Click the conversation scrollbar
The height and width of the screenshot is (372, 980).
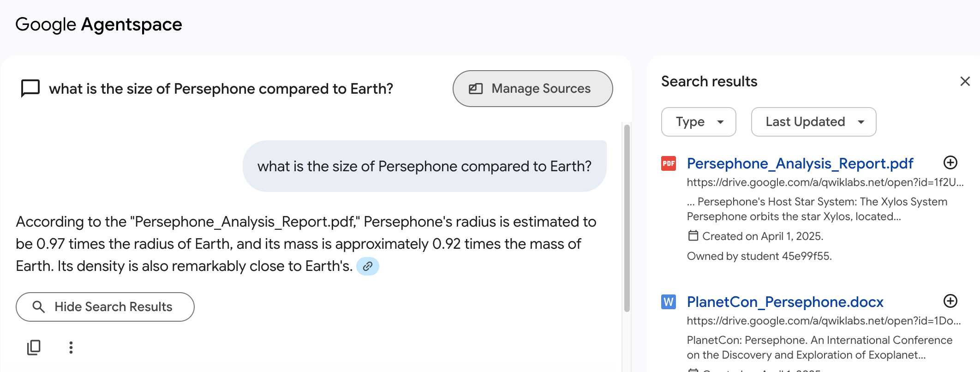coord(627,218)
